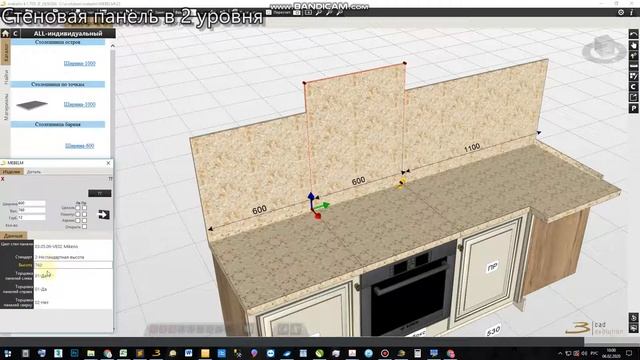Toggle Карниз right checkbox
The width and height of the screenshot is (640, 360).
coord(84,220)
